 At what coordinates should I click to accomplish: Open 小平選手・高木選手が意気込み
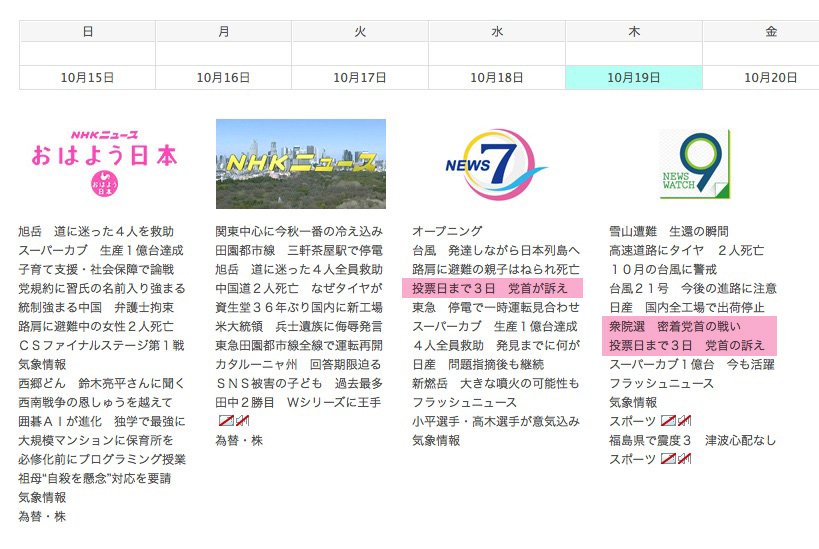point(496,422)
